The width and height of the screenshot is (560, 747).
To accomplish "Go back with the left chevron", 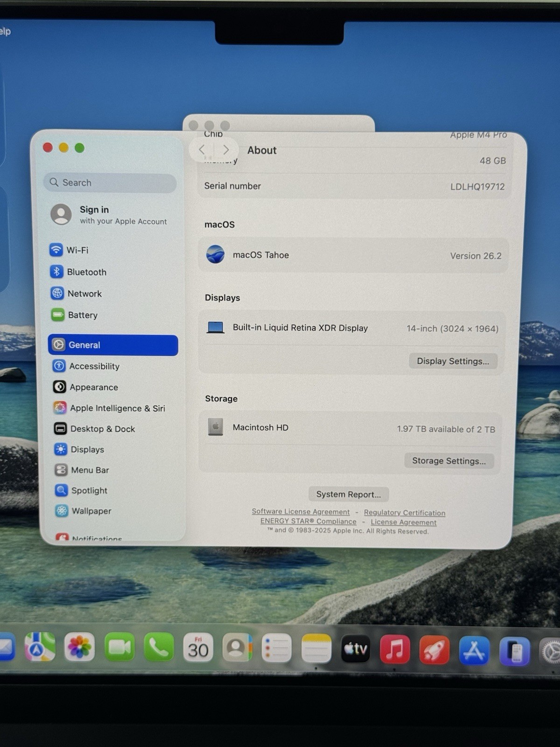I will [x=202, y=149].
